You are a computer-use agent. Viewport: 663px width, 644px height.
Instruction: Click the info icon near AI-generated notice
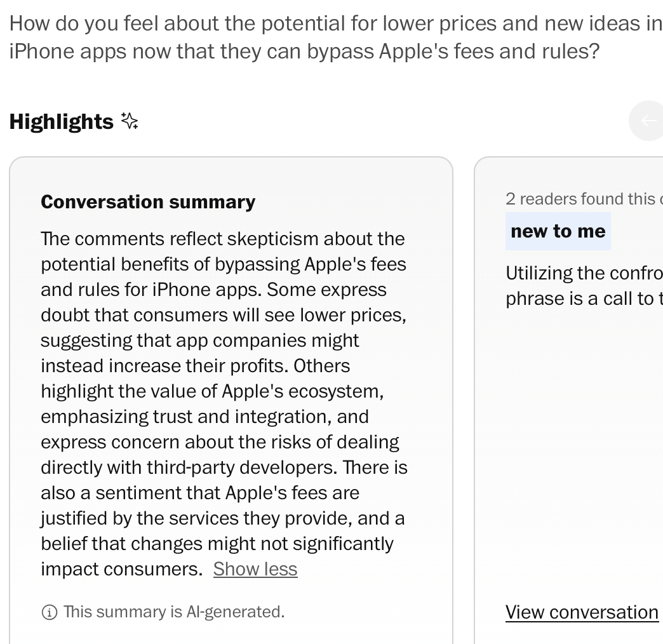coord(49,612)
